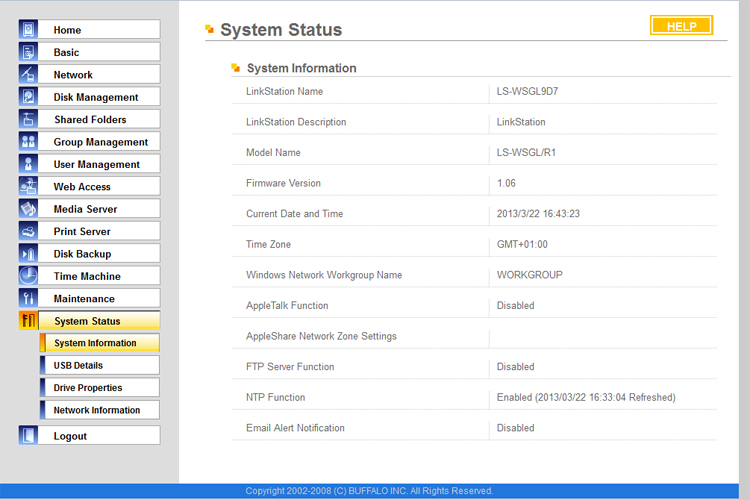
Task: Click the Maintenance tools icon
Action: tap(28, 298)
